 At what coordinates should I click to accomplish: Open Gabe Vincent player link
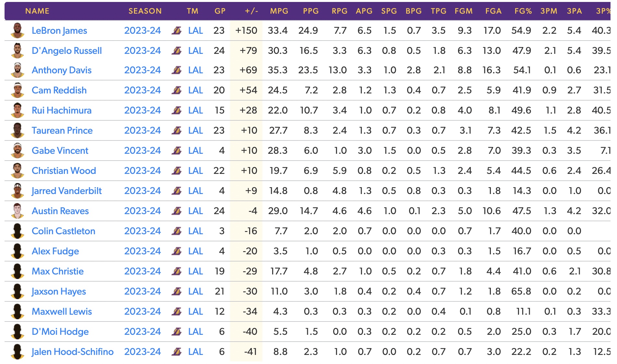(x=60, y=151)
